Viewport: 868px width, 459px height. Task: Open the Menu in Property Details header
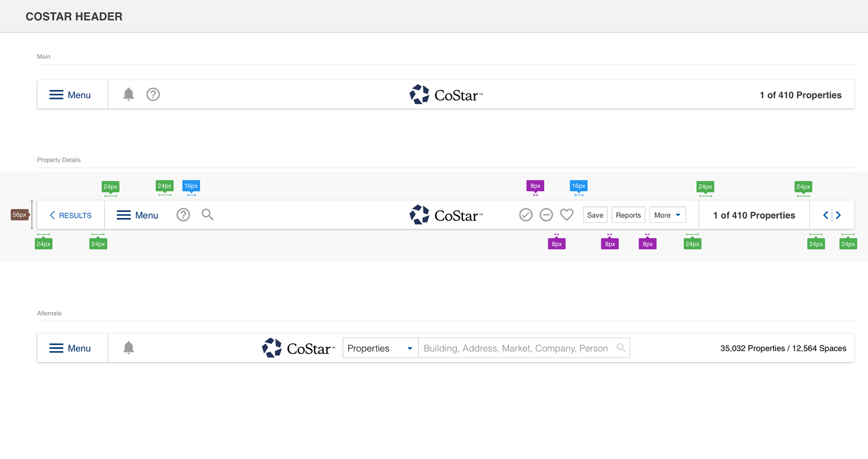[137, 215]
